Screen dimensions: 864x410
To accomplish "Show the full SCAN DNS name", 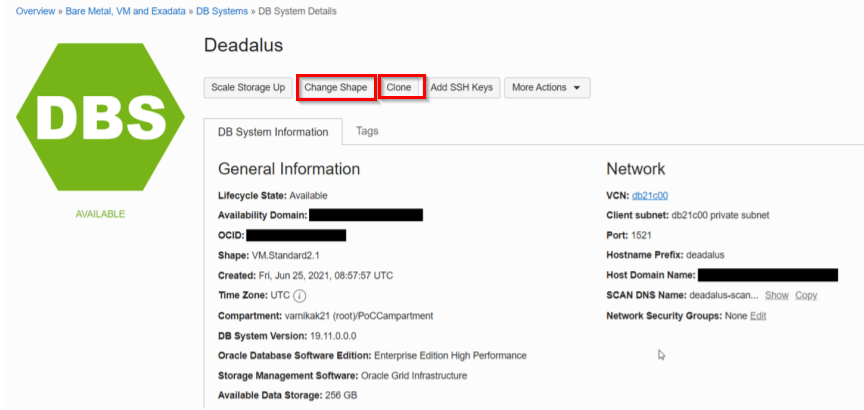I will pos(777,296).
